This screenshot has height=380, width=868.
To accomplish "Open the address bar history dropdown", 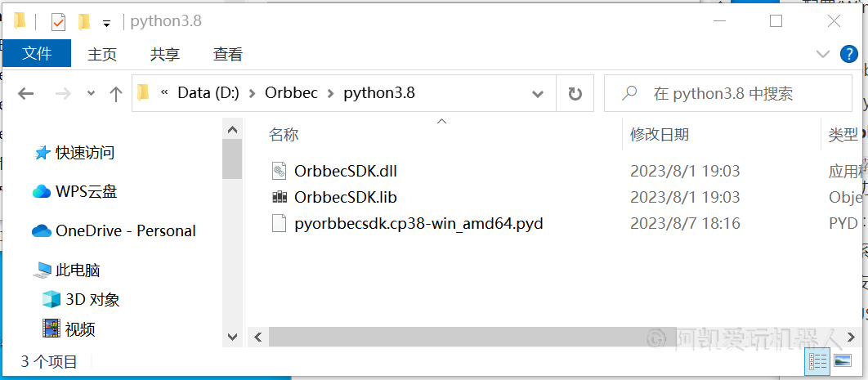I will click(538, 94).
